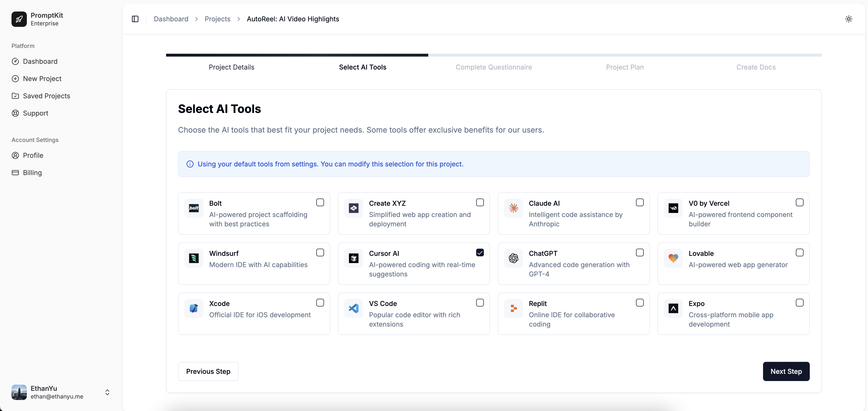Click the V0 by Vercel logo icon

click(x=673, y=208)
